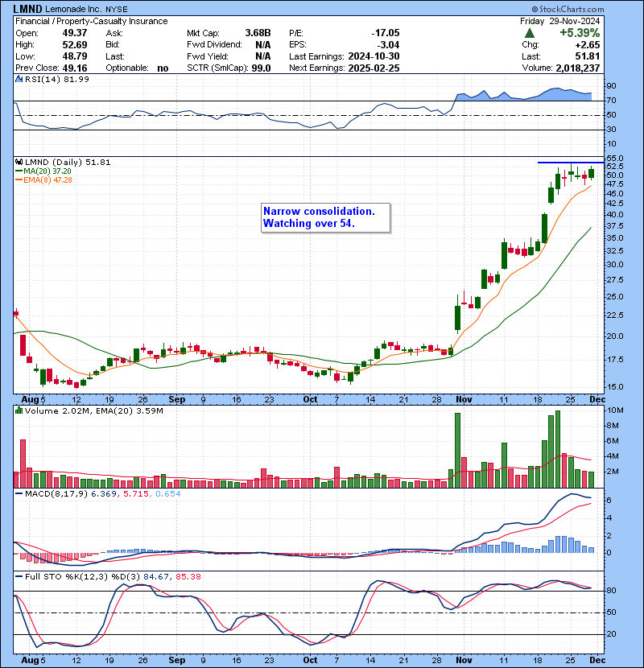Click the LMND Daily candlestick icon
Screen dimensions: 644x668
(x=19, y=163)
